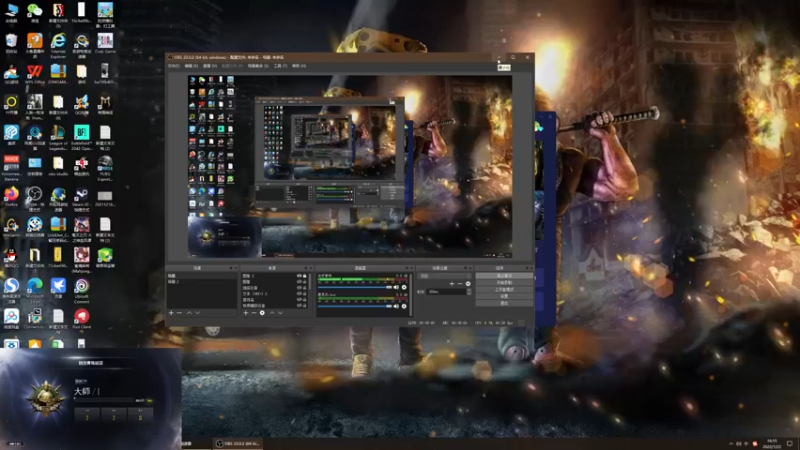Float the 转场特效 dock panel
This screenshot has height=450, width=800.
[x=465, y=268]
